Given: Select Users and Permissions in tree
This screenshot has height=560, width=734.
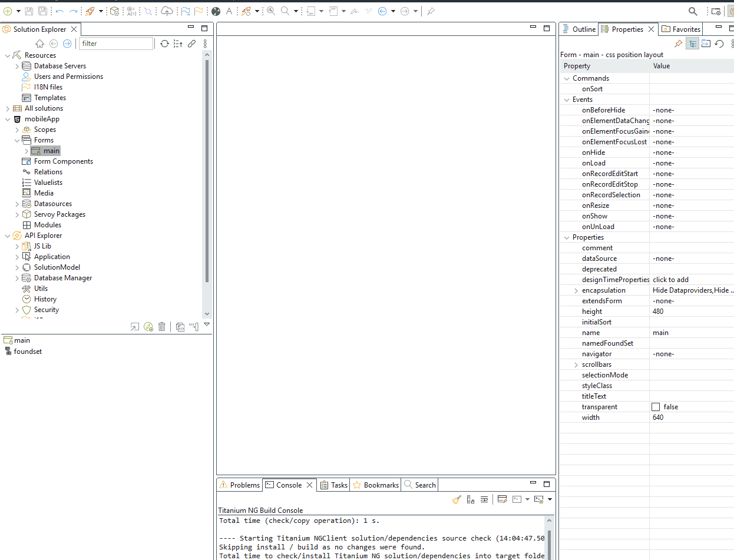Looking at the screenshot, I should [68, 77].
